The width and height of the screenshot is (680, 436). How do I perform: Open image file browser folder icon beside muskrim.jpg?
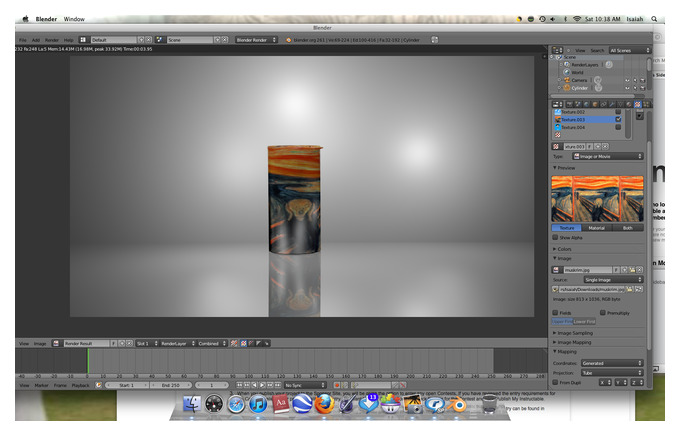tap(632, 270)
